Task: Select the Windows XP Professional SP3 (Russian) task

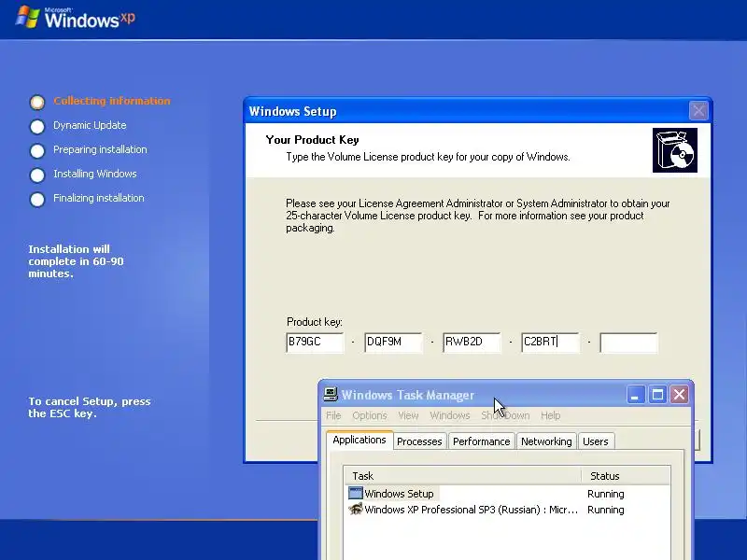Action: pyautogui.click(x=507, y=510)
